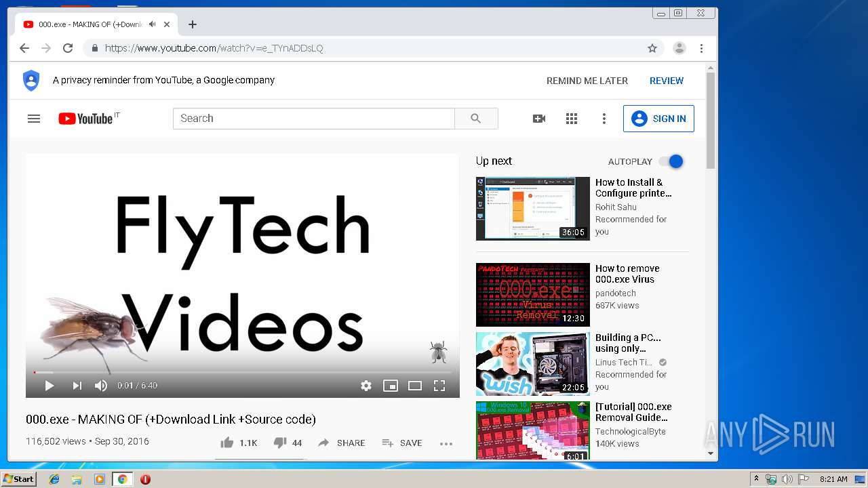Click the Sign In button
Viewport: 868px width, 488px height.
click(x=658, y=119)
